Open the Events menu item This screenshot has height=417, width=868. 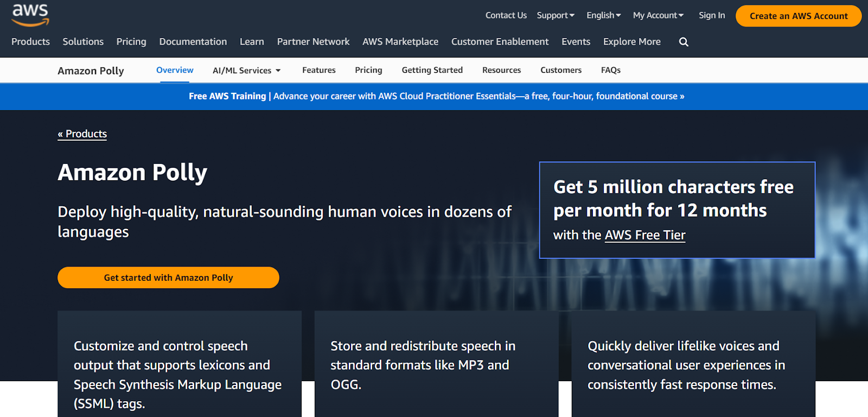click(576, 42)
